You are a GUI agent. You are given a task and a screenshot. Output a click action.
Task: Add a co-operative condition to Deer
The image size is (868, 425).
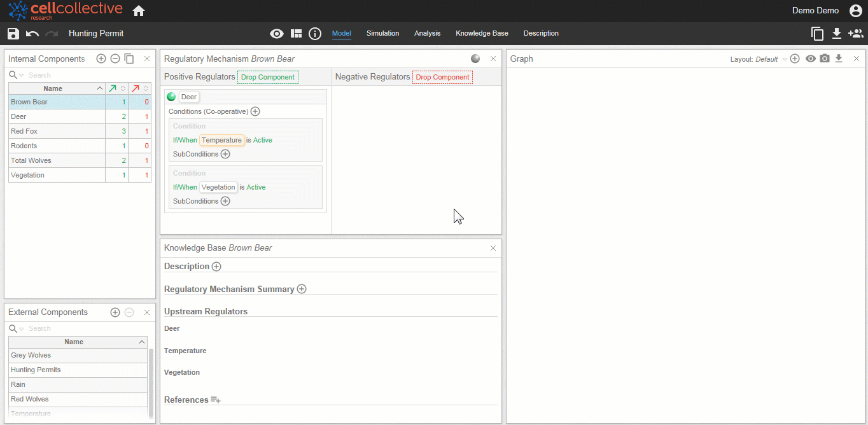pyautogui.click(x=255, y=111)
